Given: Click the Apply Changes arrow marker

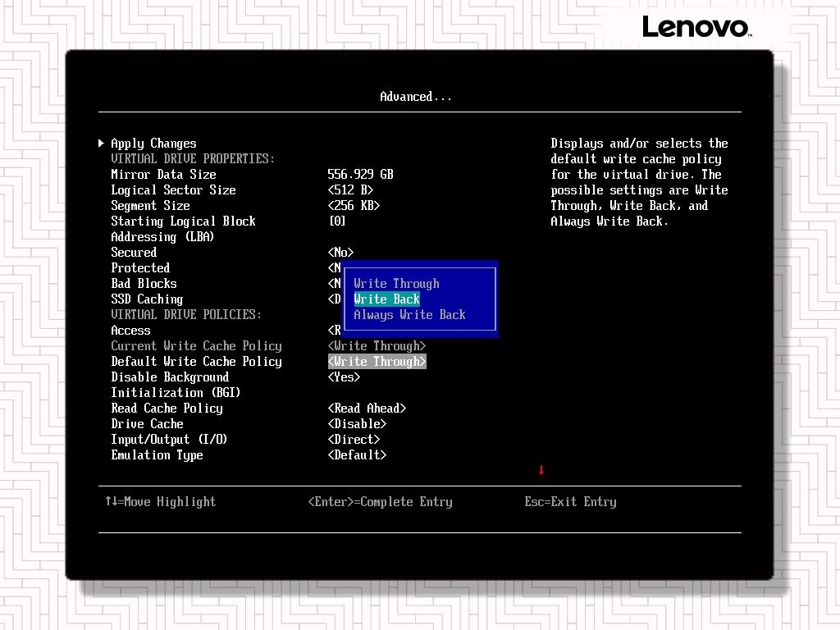Looking at the screenshot, I should coord(102,144).
